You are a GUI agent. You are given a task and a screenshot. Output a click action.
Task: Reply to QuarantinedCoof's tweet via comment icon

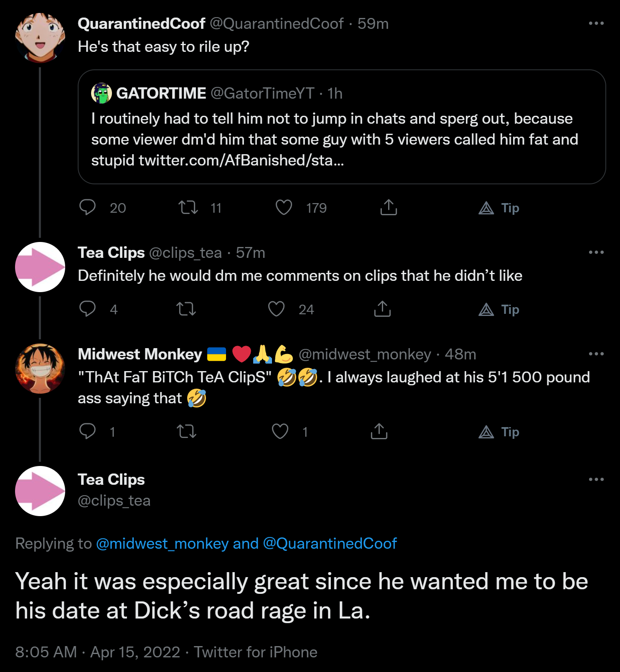[x=87, y=207]
